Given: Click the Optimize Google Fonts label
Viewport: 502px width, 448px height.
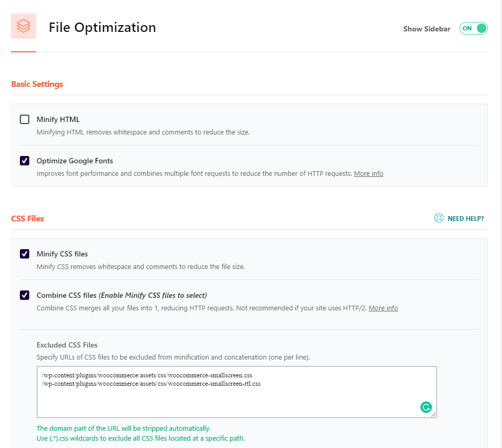Looking at the screenshot, I should click(x=75, y=161).
